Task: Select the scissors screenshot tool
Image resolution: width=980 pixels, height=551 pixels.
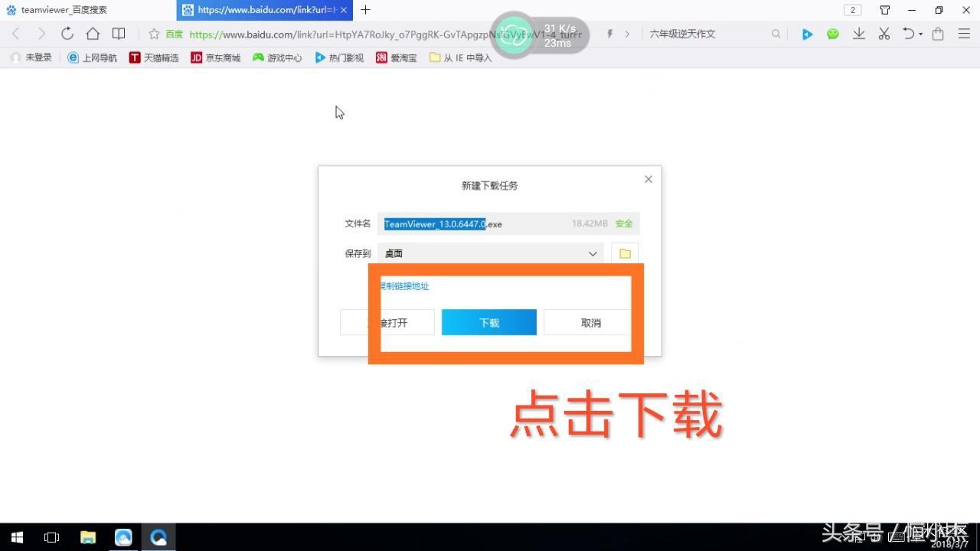Action: tap(884, 33)
